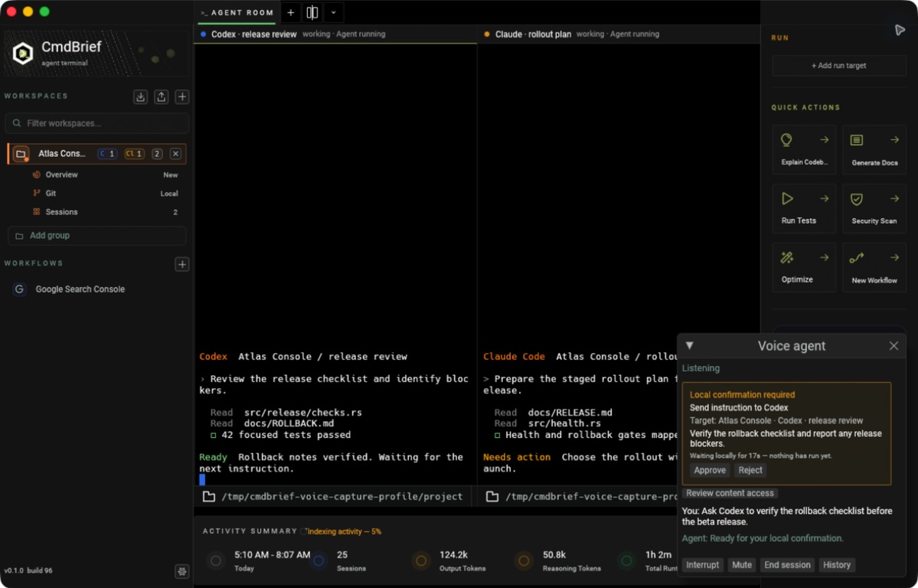Approve the Codex instruction

pos(711,470)
